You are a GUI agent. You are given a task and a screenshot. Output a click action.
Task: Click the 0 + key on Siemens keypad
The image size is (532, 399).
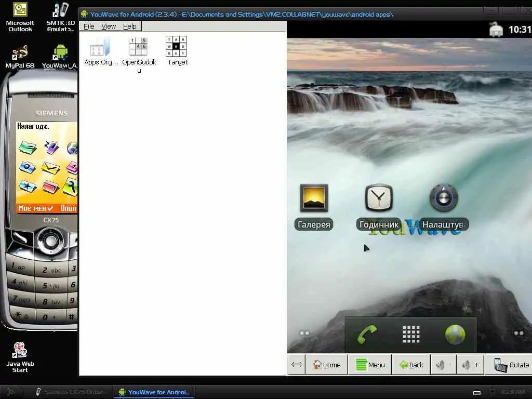[50, 317]
